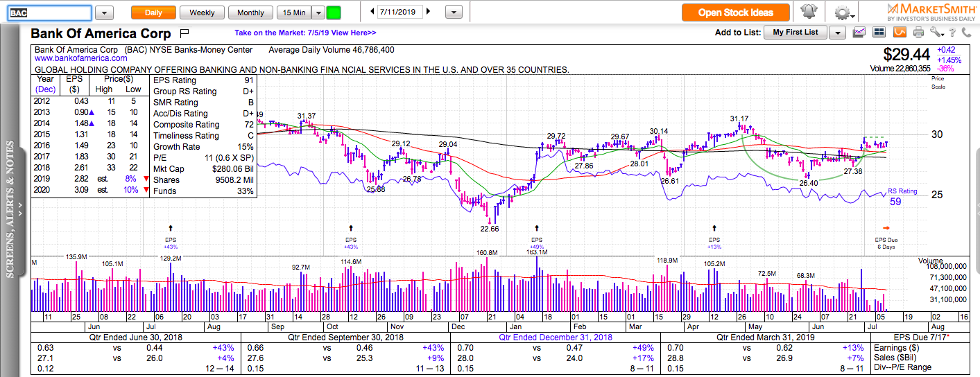Click Qtr Ended December 31, 2018 header
This screenshot has width=980, height=377.
pos(556,337)
